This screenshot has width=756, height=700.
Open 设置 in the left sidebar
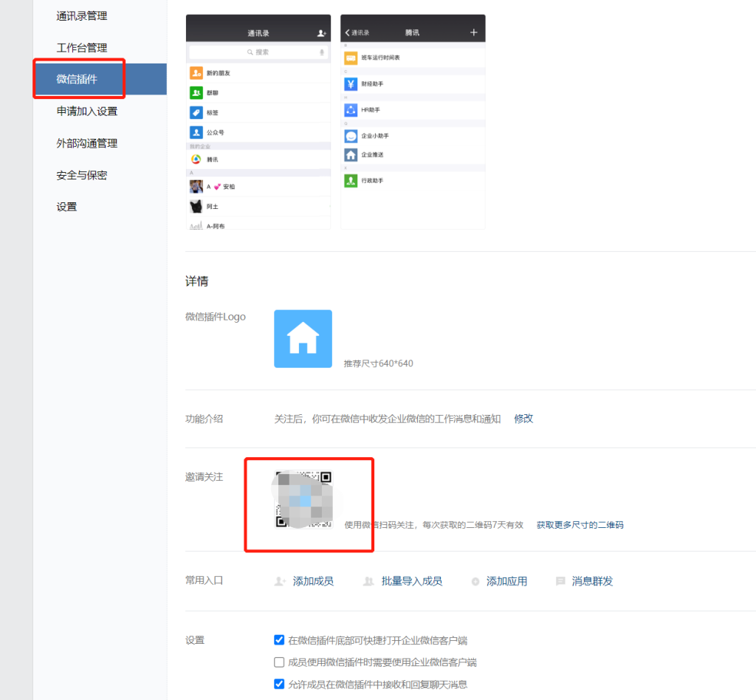[67, 207]
